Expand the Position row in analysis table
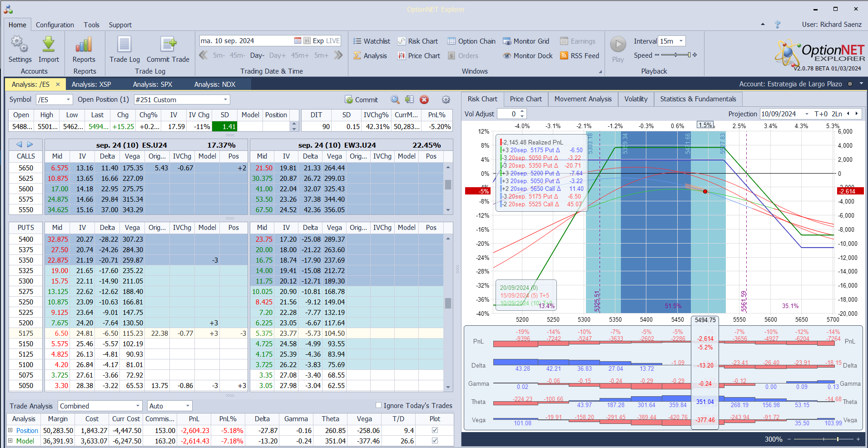The height and width of the screenshot is (448, 868). click(x=10, y=430)
